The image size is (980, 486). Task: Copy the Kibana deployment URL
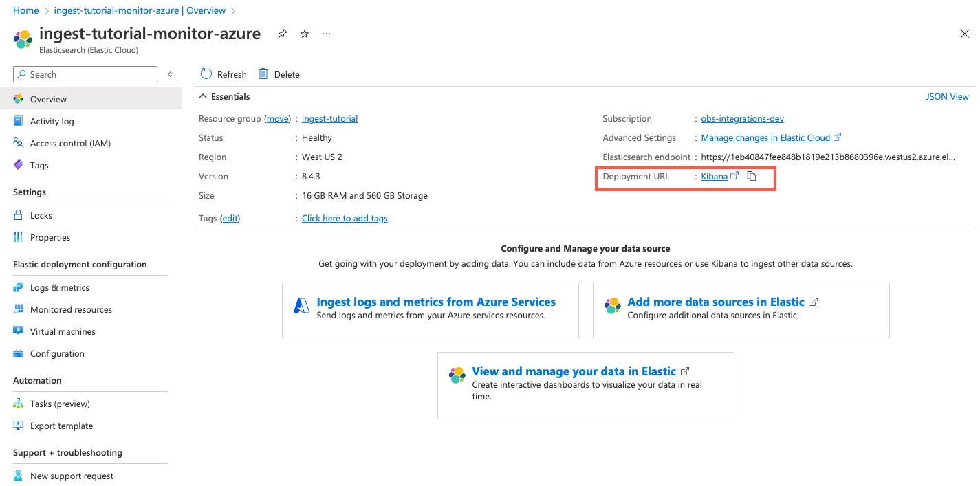[752, 176]
